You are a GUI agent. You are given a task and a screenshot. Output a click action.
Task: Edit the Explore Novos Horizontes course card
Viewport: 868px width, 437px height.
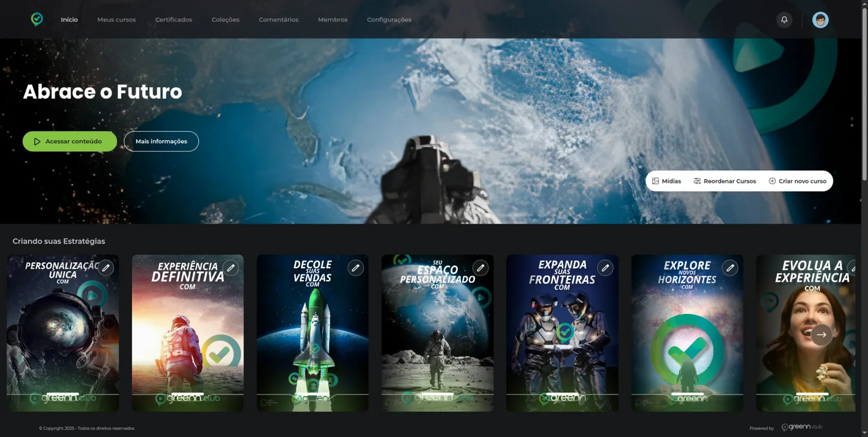[730, 268]
